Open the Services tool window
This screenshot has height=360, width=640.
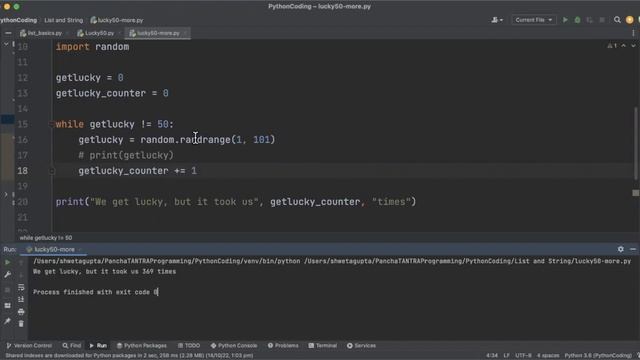(x=361, y=346)
